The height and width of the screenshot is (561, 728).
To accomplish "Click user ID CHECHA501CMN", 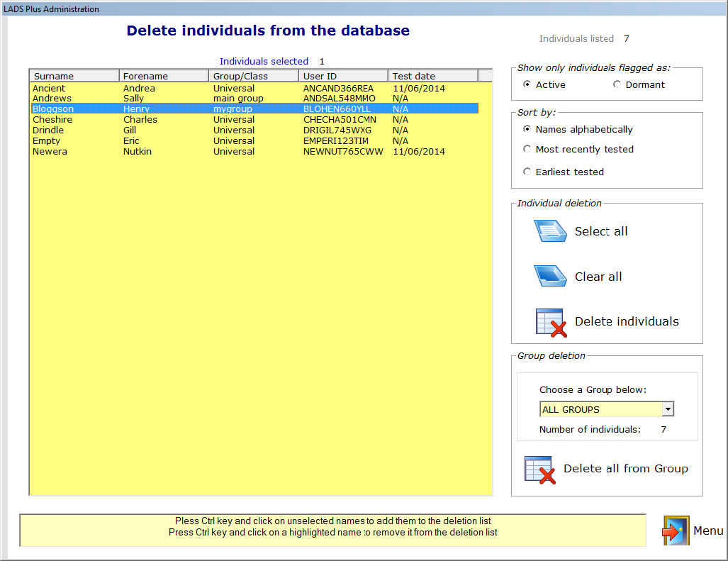I will [340, 119].
